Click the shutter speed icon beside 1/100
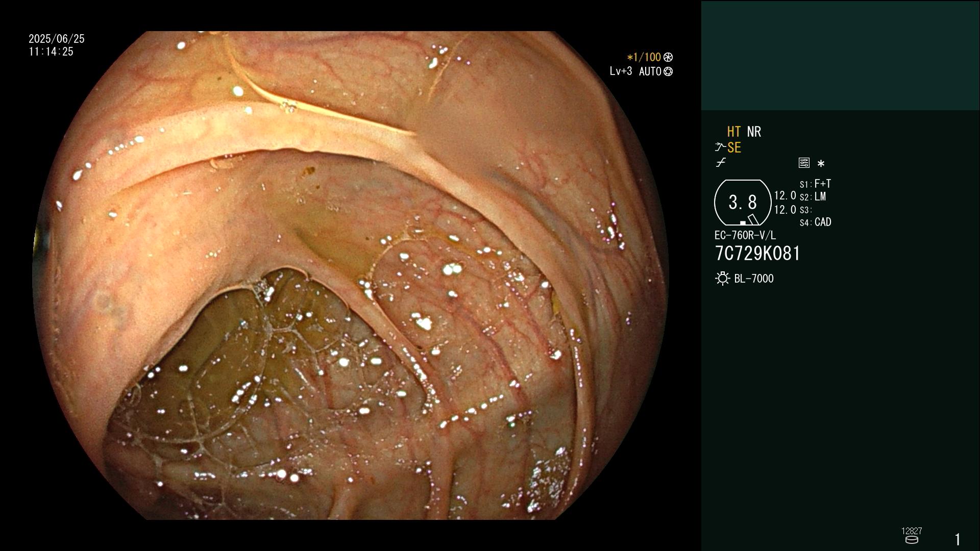This screenshot has height=551, width=980. pyautogui.click(x=668, y=57)
